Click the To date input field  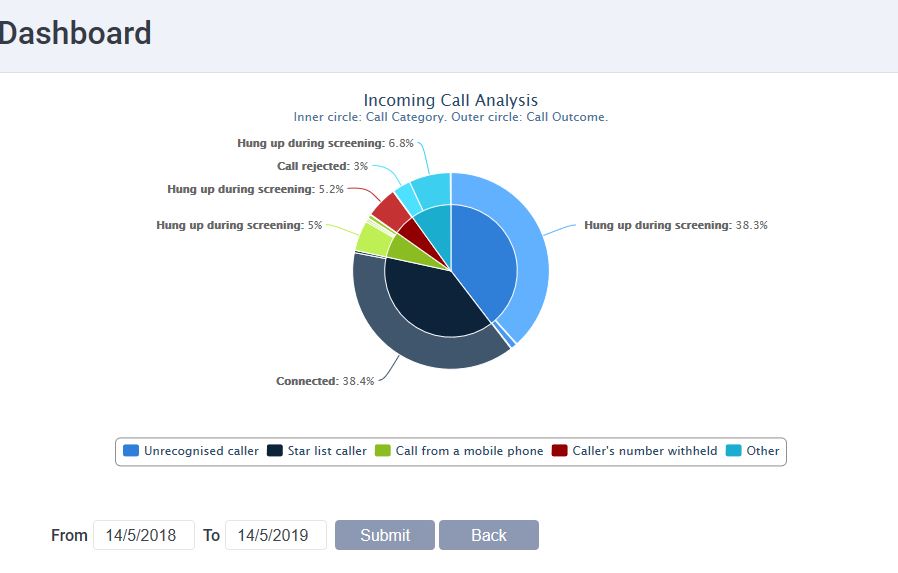point(275,535)
